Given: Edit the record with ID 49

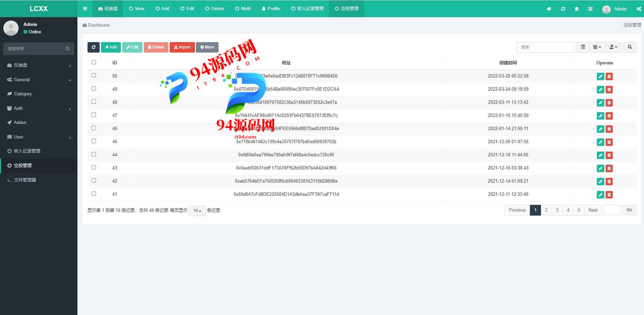Looking at the screenshot, I should click(x=600, y=90).
